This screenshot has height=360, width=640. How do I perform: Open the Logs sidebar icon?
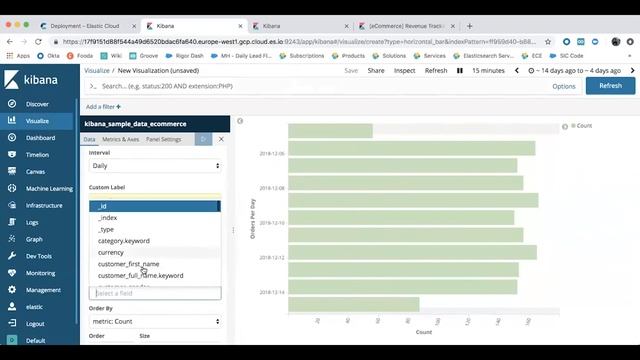(x=12, y=222)
